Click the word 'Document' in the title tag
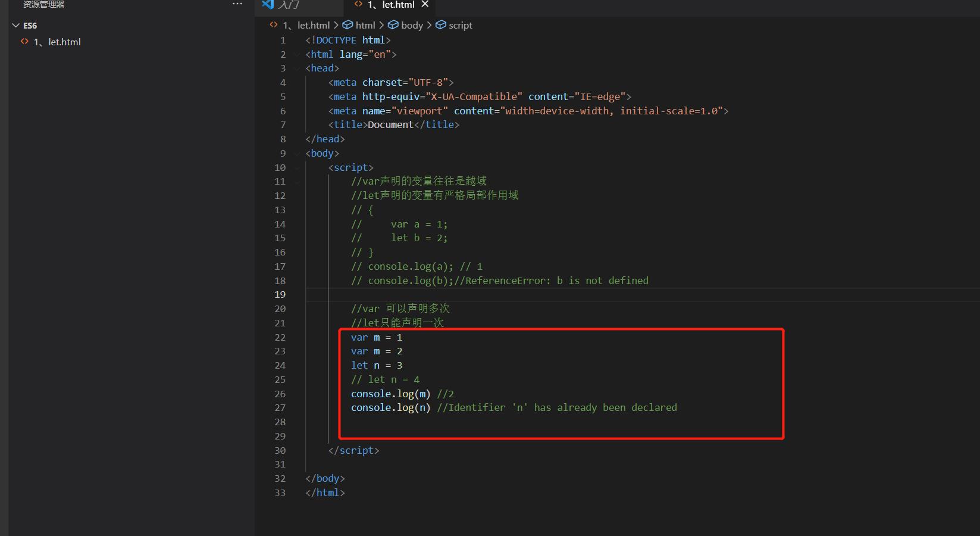The height and width of the screenshot is (536, 980). coord(390,124)
